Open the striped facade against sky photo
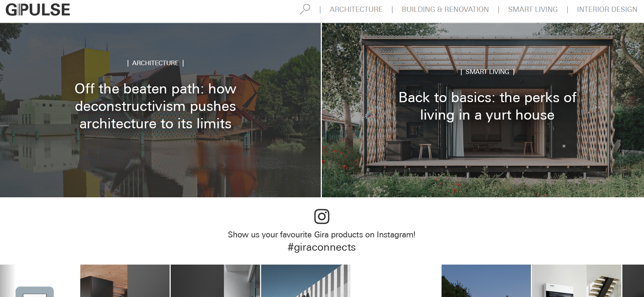Image resolution: width=644 pixels, height=297 pixels. click(x=306, y=281)
